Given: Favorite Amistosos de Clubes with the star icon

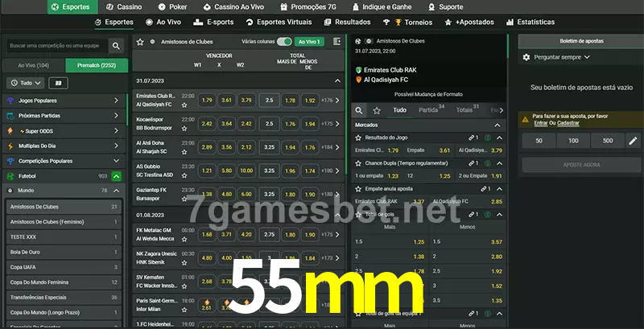Looking at the screenshot, I should (x=140, y=40).
